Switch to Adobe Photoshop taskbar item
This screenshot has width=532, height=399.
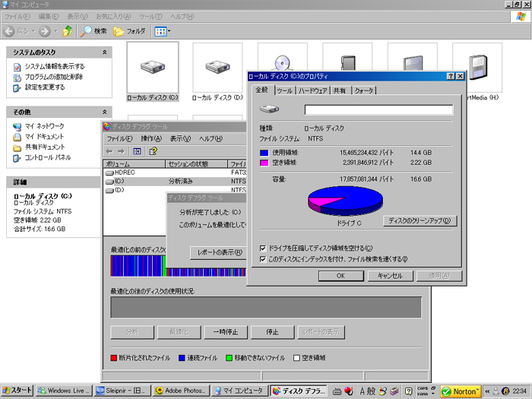pyautogui.click(x=181, y=391)
